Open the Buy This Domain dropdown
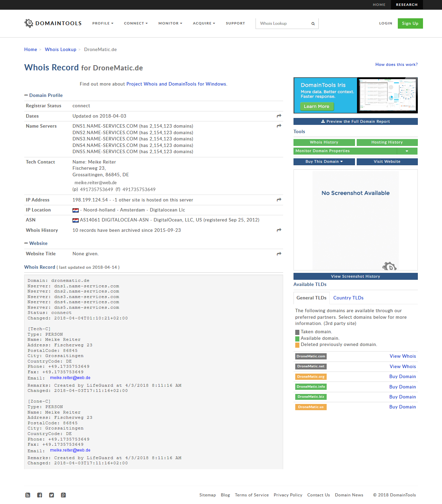 pos(324,162)
